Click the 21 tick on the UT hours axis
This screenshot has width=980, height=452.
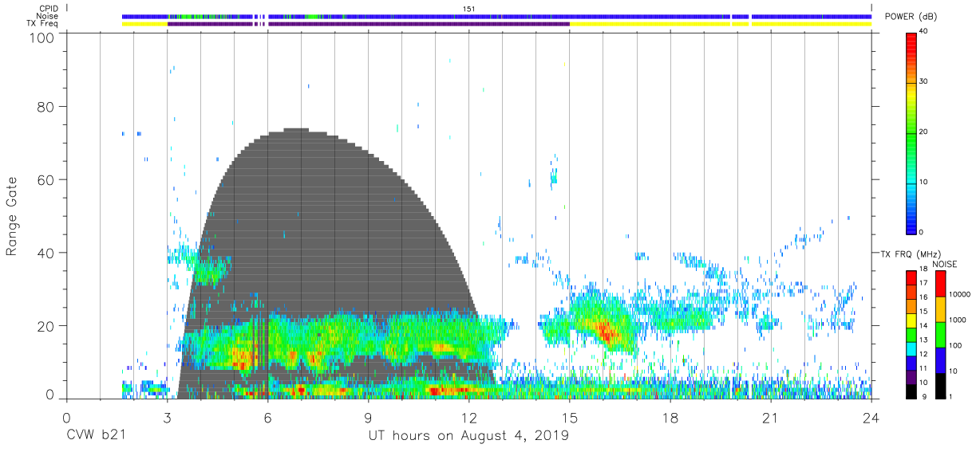pos(770,418)
